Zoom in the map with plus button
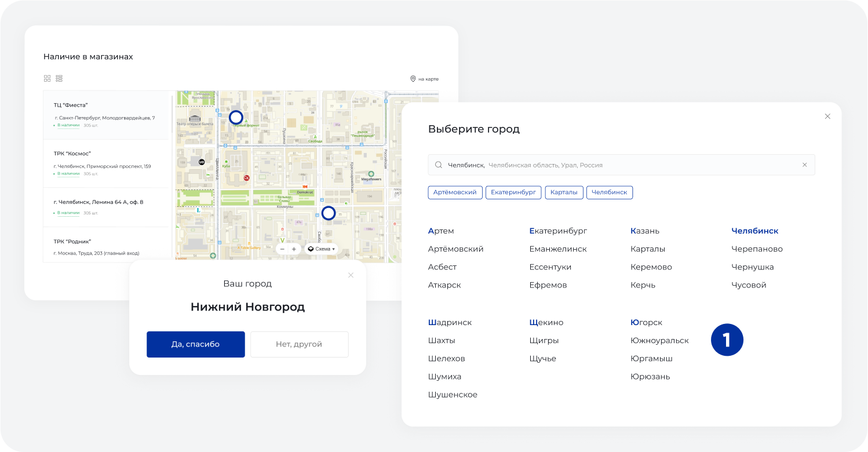868x452 pixels. pyautogui.click(x=294, y=249)
